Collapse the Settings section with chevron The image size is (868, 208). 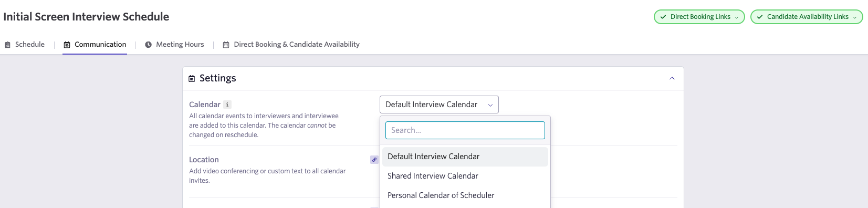(x=672, y=78)
